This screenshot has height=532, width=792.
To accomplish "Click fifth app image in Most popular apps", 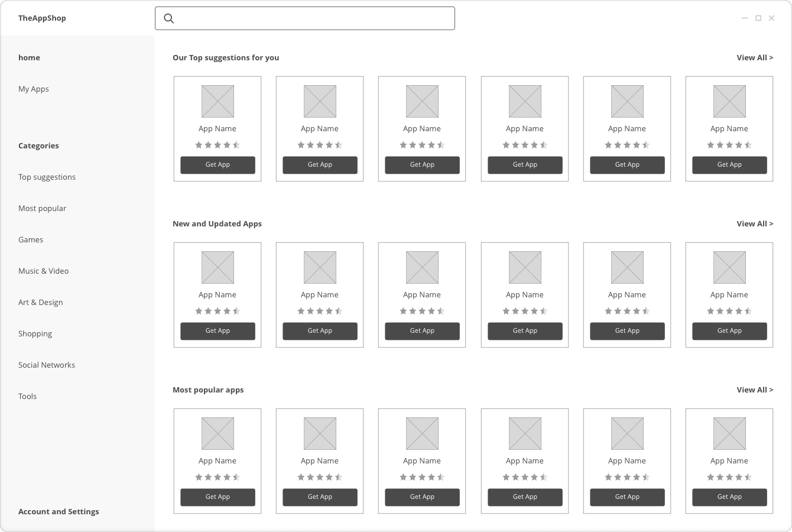I will click(627, 433).
